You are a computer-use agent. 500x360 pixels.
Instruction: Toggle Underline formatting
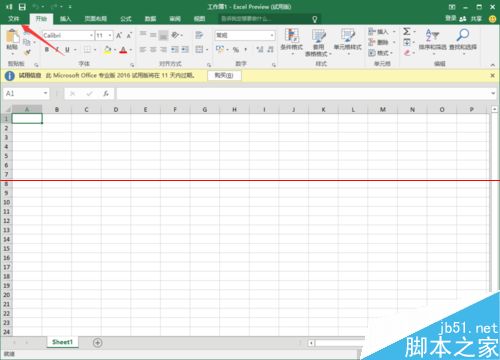coord(67,50)
